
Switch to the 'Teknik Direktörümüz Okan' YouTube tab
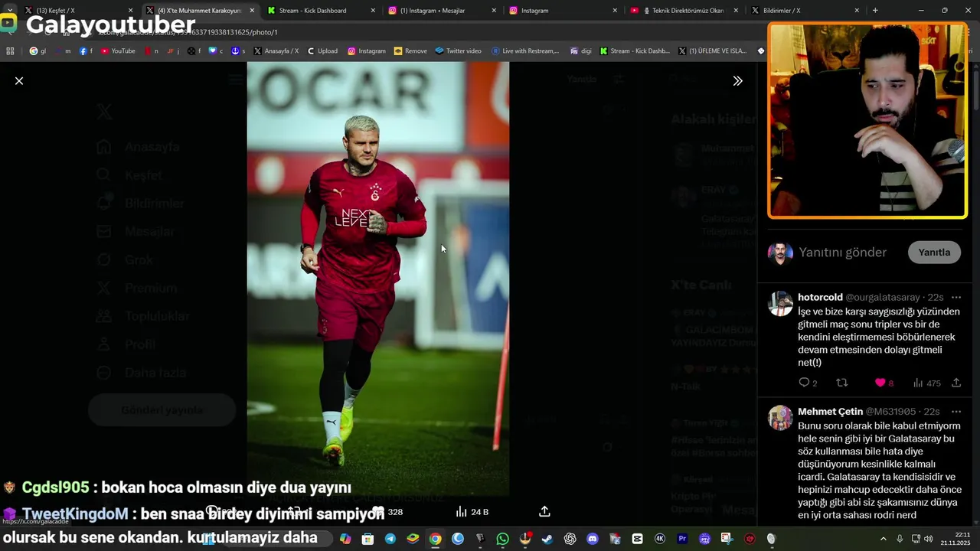point(684,11)
